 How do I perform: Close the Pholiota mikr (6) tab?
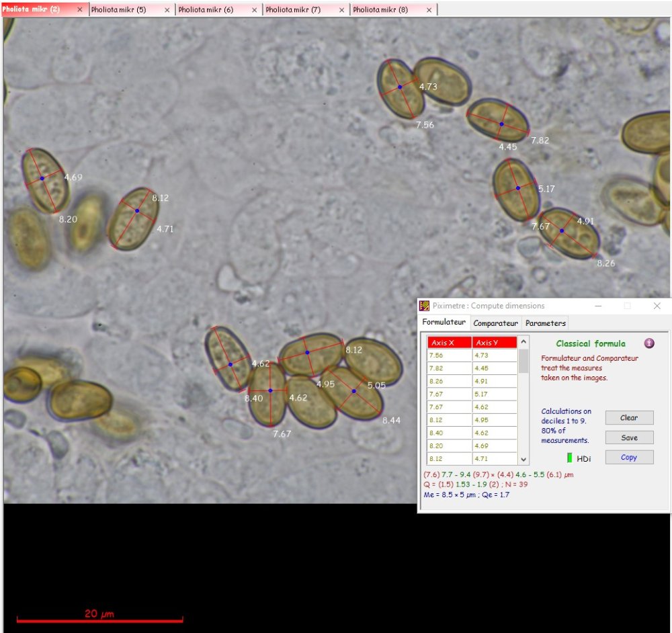[254, 10]
